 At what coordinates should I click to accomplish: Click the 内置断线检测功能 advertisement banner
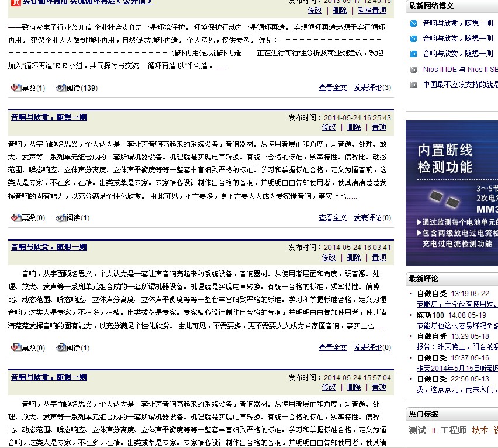pos(452,193)
